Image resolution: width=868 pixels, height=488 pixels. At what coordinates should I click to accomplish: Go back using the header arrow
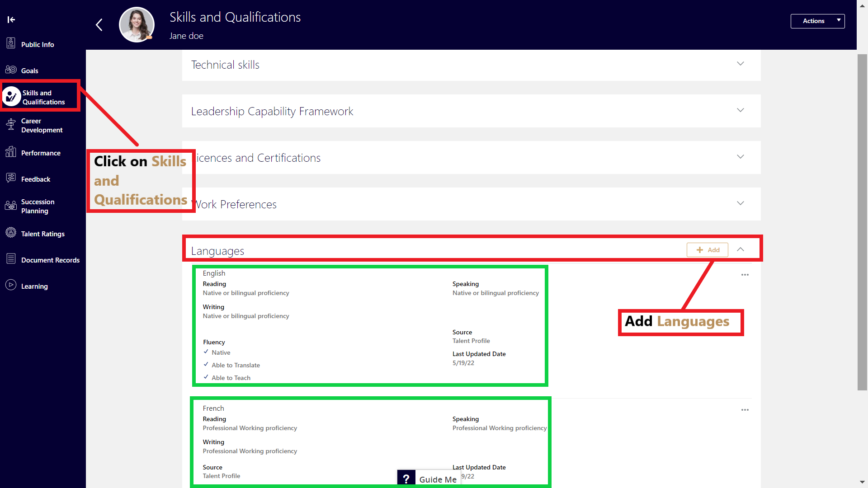(x=99, y=25)
